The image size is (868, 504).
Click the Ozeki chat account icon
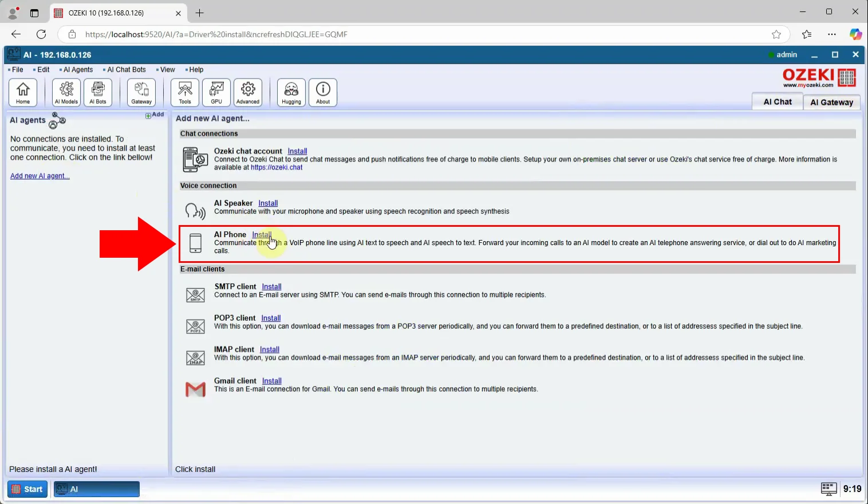(x=195, y=160)
